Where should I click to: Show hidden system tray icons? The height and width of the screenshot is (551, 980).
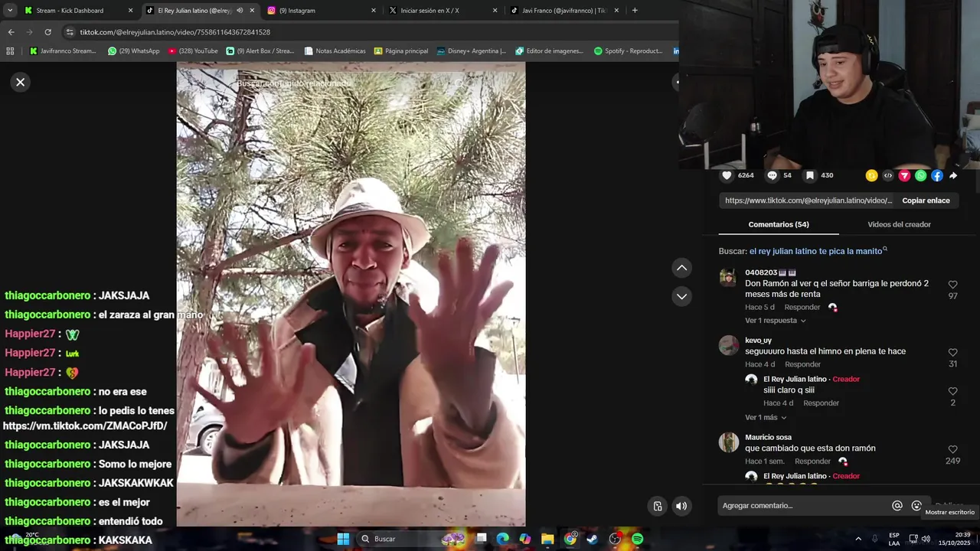pos(857,539)
